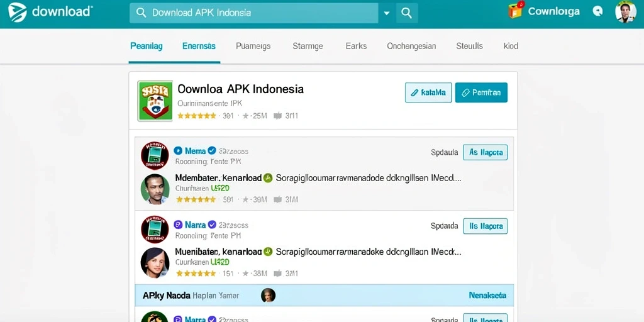Open the Starmge tab
The image size is (644, 322).
pos(308,46)
